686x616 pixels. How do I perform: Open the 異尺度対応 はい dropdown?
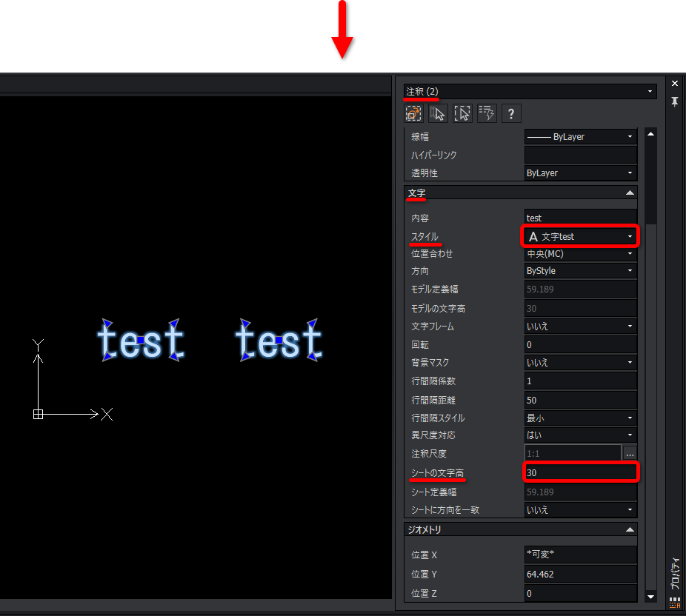[x=580, y=435]
